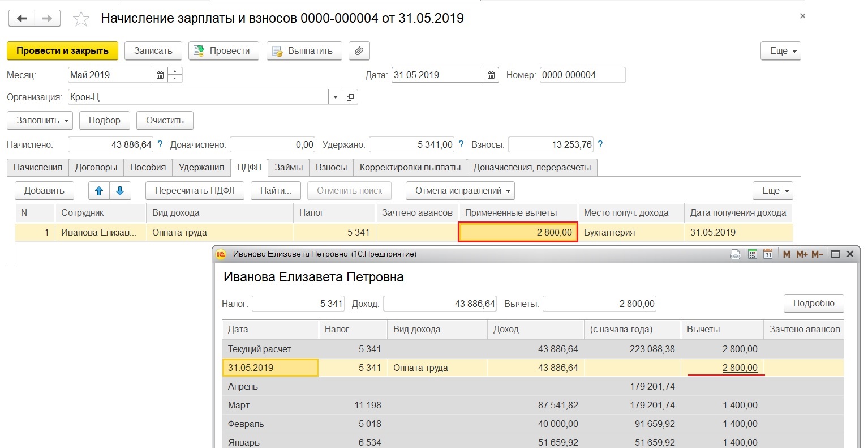Open calendar picker for Дата field
868x448 pixels.
tap(491, 75)
